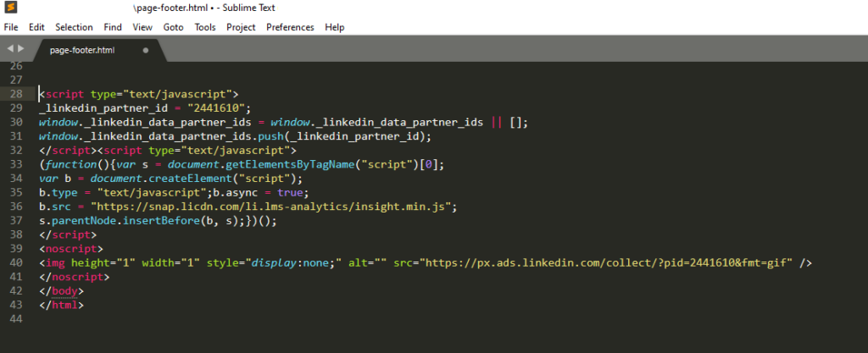Open the Project menu
Viewport: 868px width, 353px height.
241,27
